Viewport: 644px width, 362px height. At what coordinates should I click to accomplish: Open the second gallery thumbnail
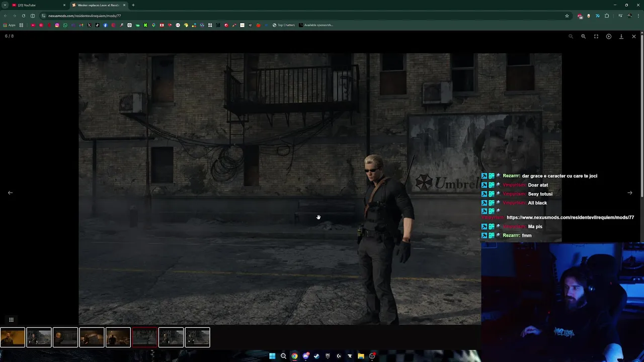39,337
